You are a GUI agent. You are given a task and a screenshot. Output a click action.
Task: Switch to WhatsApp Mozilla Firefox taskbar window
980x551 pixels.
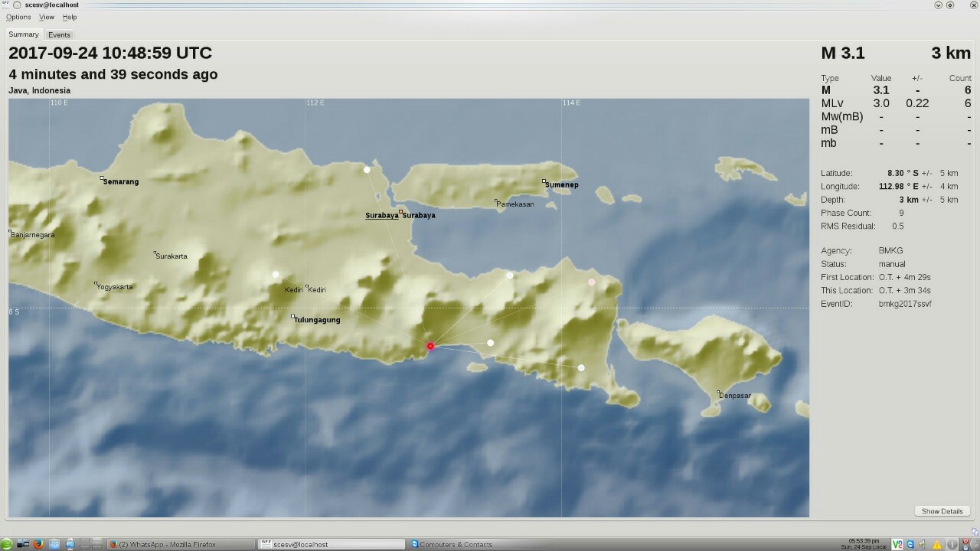[x=181, y=544]
